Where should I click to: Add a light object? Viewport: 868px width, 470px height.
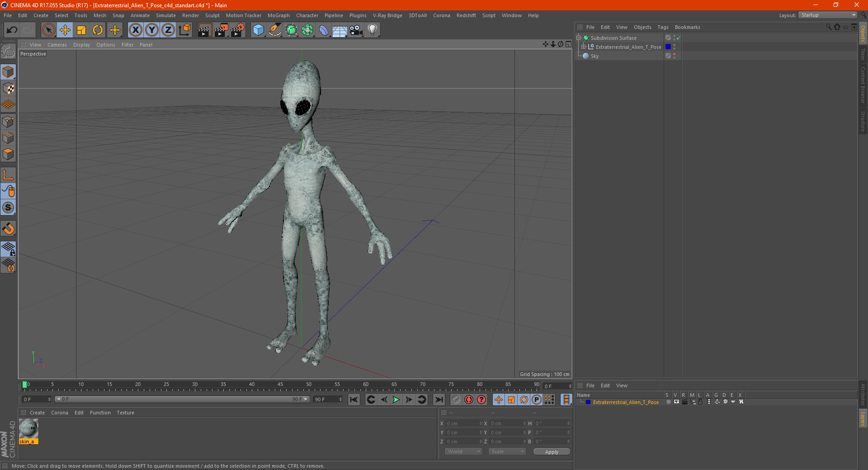pos(373,30)
